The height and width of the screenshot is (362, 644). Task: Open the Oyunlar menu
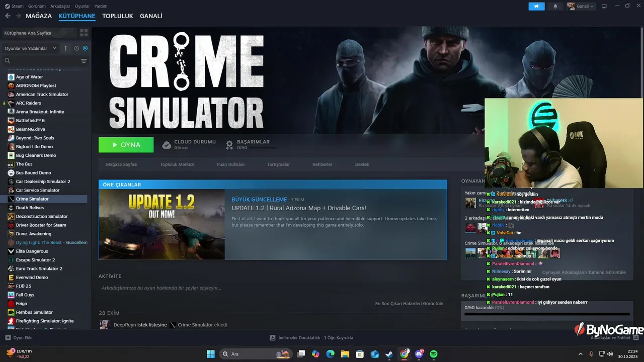tap(82, 6)
